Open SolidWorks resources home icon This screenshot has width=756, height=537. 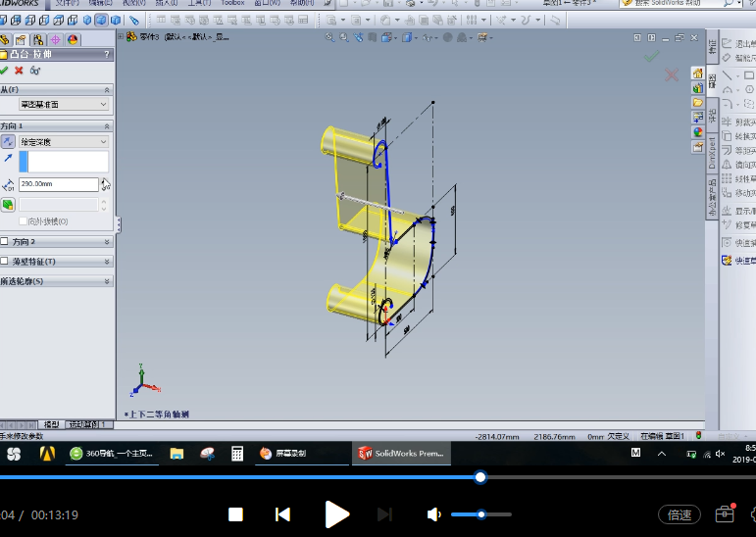coord(698,73)
